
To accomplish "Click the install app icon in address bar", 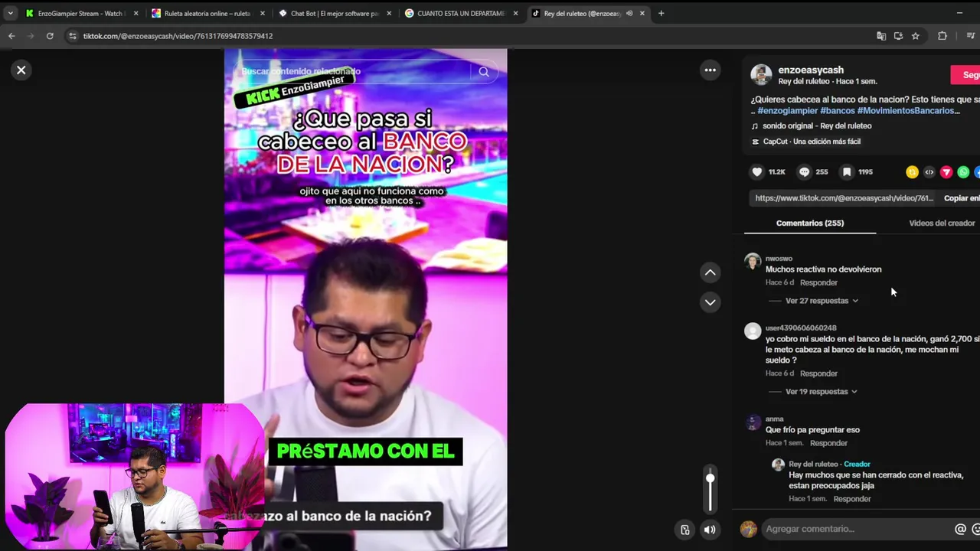I will pyautogui.click(x=898, y=36).
